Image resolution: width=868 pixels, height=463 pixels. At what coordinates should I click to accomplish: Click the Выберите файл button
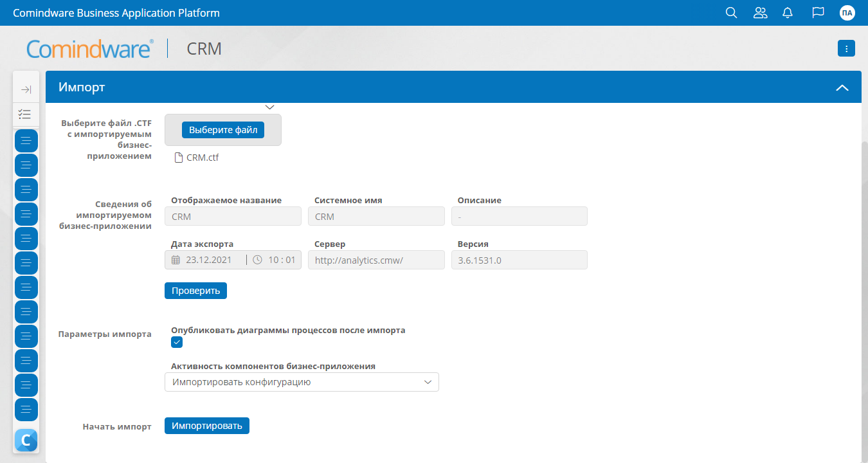coord(223,130)
